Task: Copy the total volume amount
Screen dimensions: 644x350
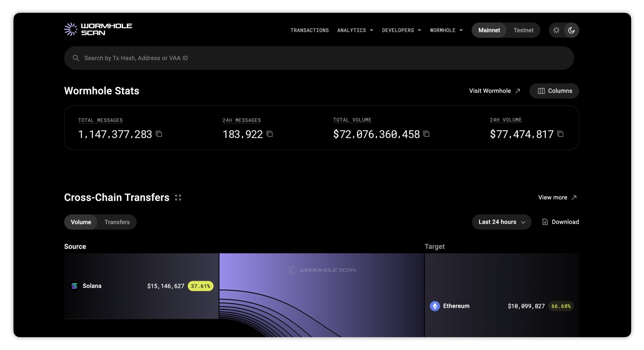Action: tap(426, 134)
